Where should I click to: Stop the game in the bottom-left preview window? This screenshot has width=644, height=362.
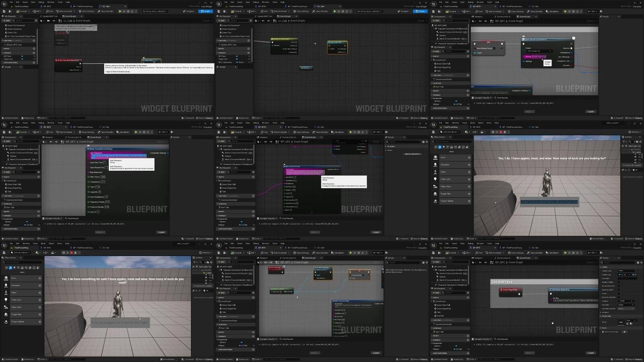pos(72,253)
